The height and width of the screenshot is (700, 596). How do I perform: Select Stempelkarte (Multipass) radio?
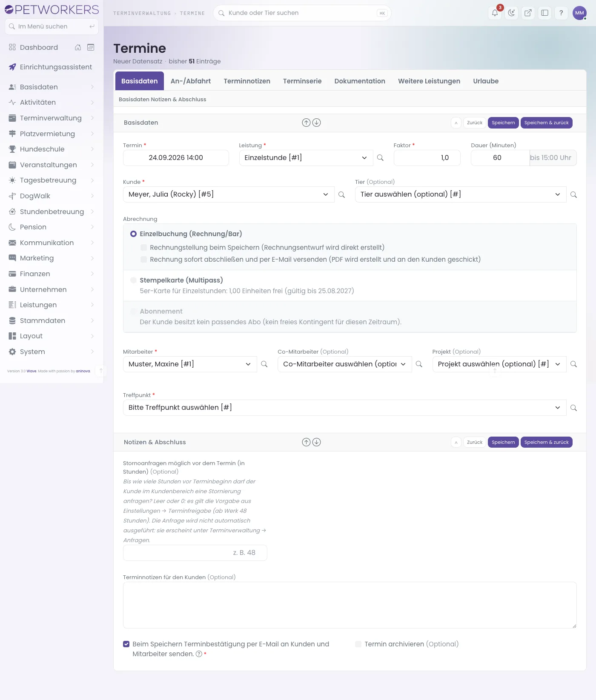click(134, 280)
